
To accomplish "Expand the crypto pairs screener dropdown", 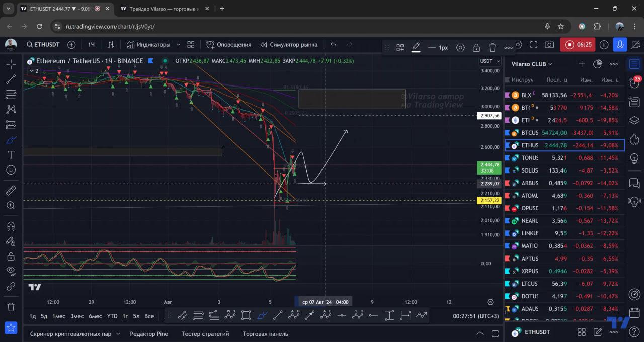I will pos(118,334).
